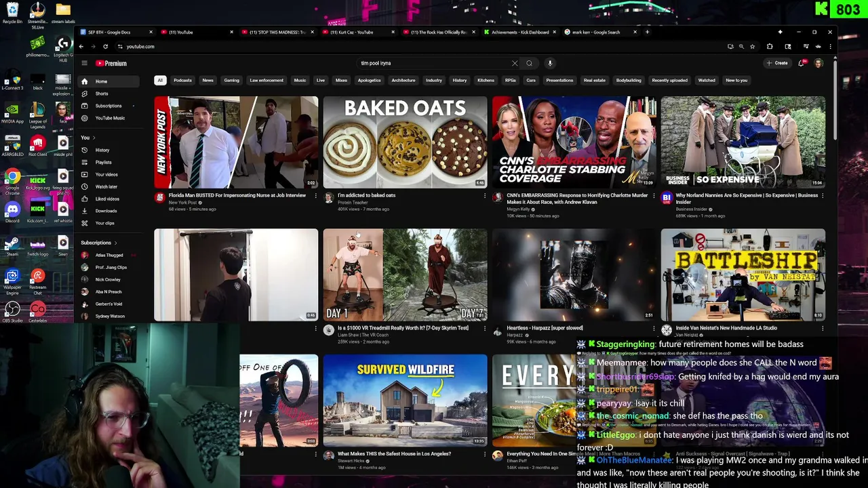The height and width of the screenshot is (488, 868).
Task: Open options menu for Norland Nannies video
Action: pyautogui.click(x=823, y=195)
